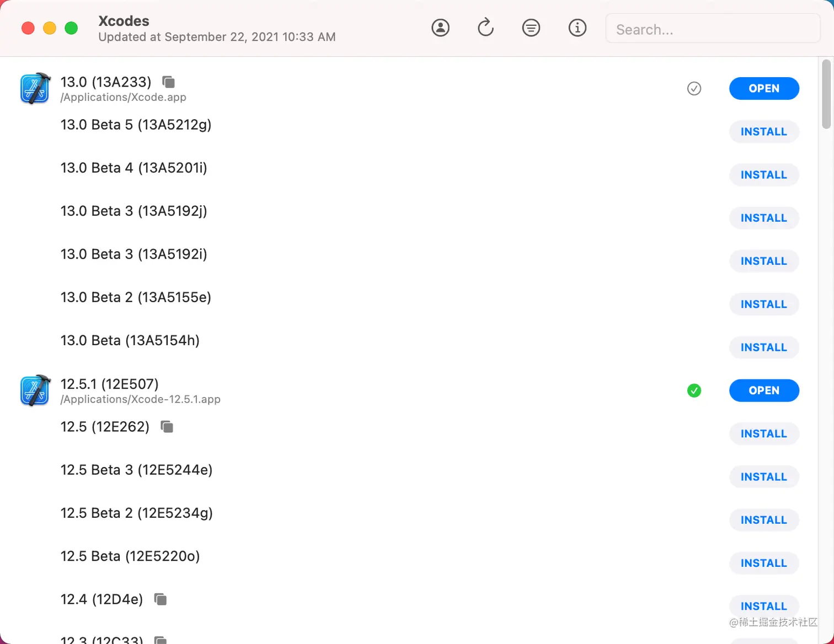
Task: Install 13.0 Beta 5 (13A5212g)
Action: point(764,132)
